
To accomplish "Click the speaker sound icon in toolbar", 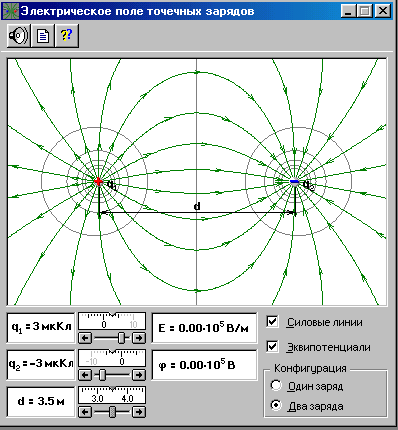I will click(x=19, y=35).
